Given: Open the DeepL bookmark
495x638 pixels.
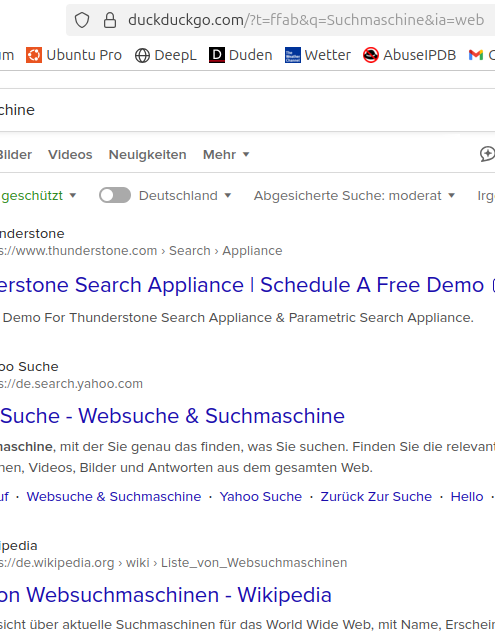Looking at the screenshot, I should pos(166,55).
